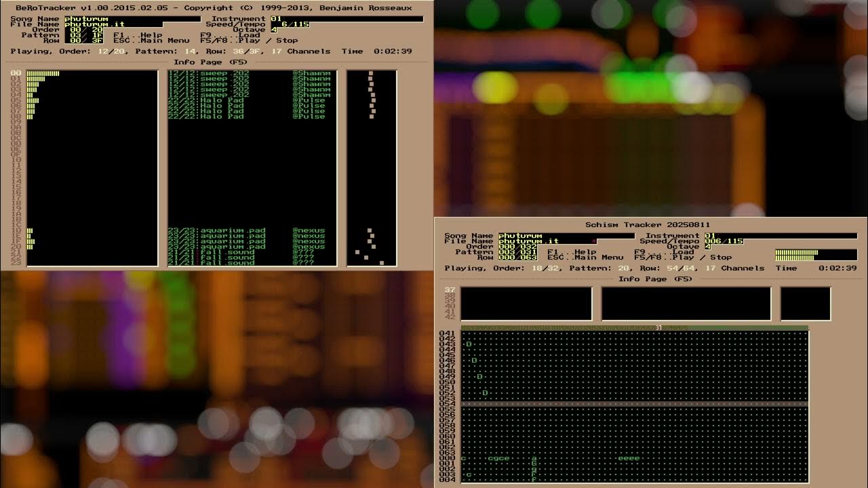
Task: Open ESC Main Menu in BeRoTracker
Action: click(x=151, y=41)
